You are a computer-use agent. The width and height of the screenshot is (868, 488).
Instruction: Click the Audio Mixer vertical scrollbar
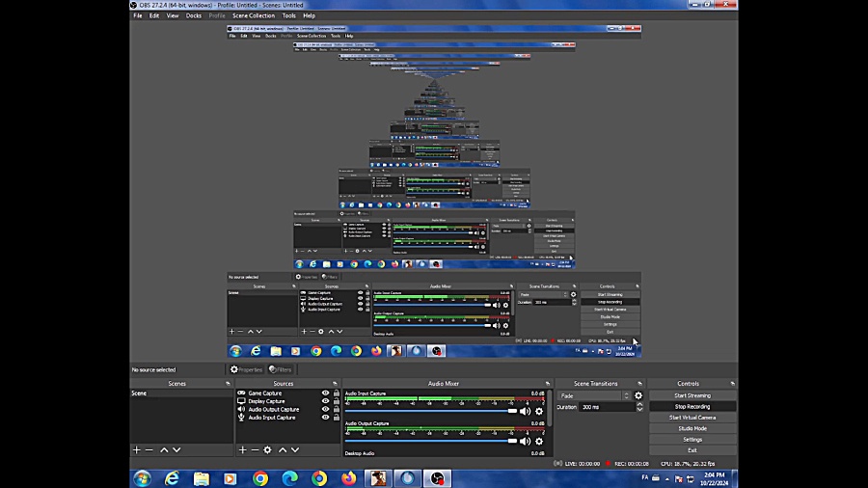[550, 408]
